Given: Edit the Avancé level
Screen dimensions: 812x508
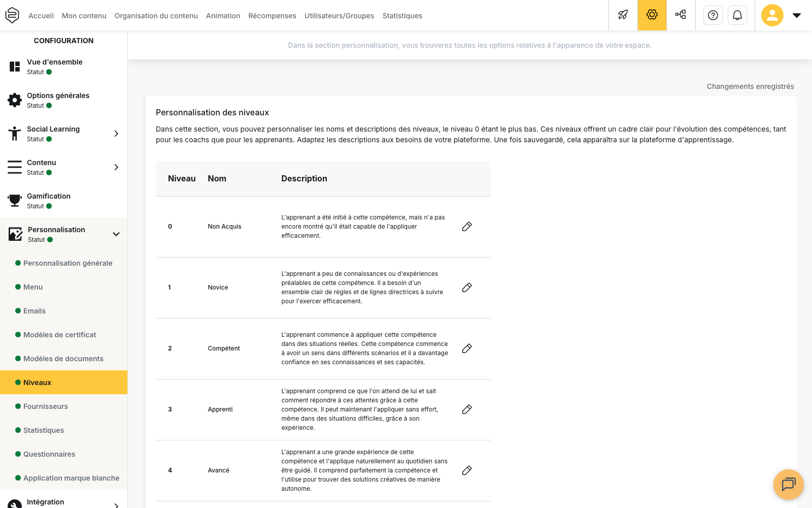Looking at the screenshot, I should (x=467, y=470).
